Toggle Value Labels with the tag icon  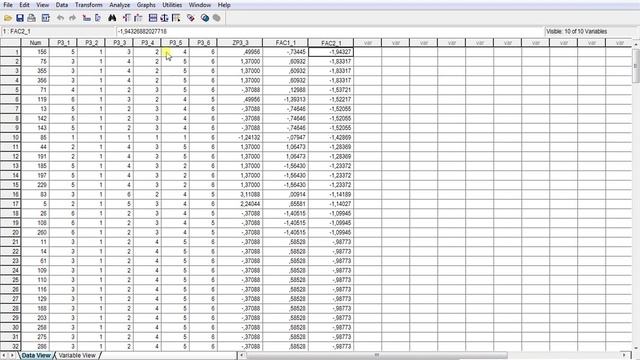click(191, 18)
